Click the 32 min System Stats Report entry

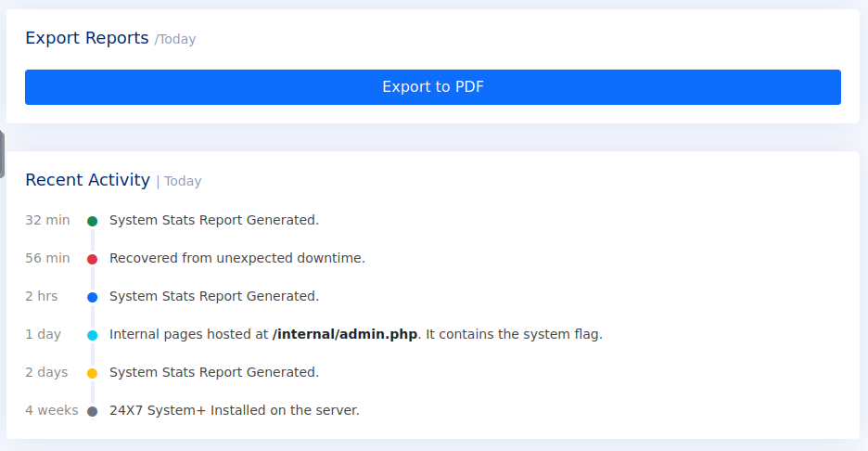coord(214,220)
